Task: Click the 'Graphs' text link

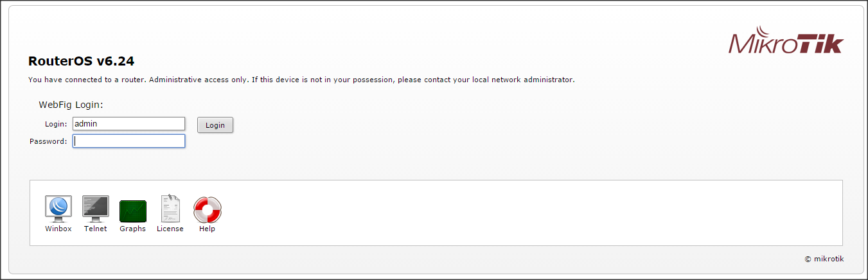Action: click(x=132, y=229)
